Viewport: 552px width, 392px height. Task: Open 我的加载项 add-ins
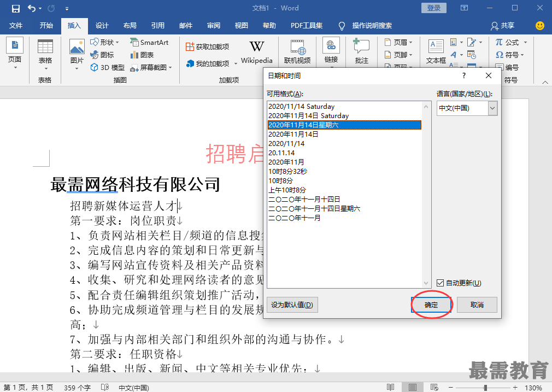pos(212,63)
